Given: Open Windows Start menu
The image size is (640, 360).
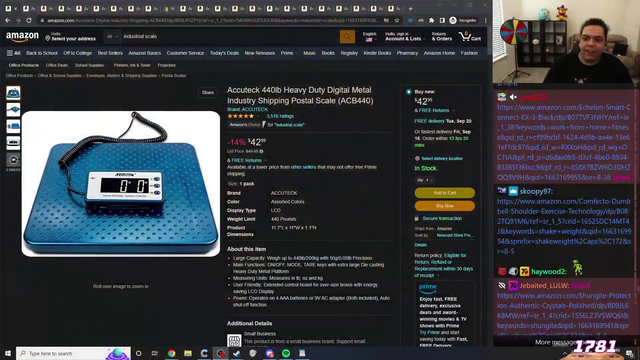Looking at the screenshot, I should click(x=8, y=353).
